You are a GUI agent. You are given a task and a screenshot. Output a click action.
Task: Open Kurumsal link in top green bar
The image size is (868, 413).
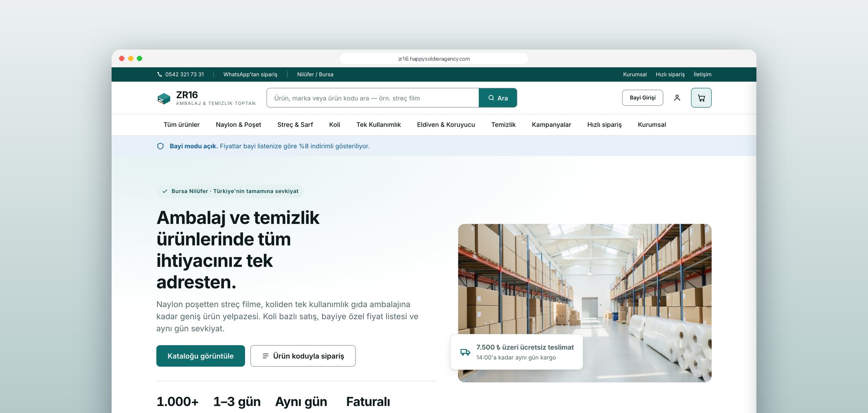coord(635,74)
